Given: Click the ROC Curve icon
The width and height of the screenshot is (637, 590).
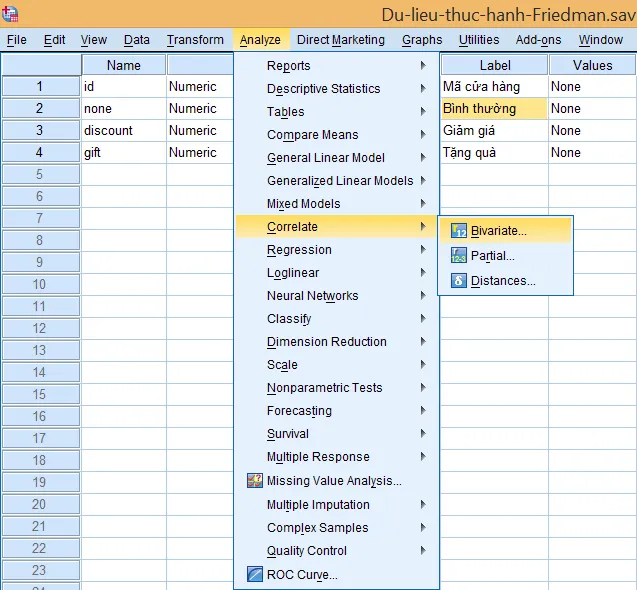Looking at the screenshot, I should pyautogui.click(x=255, y=574).
